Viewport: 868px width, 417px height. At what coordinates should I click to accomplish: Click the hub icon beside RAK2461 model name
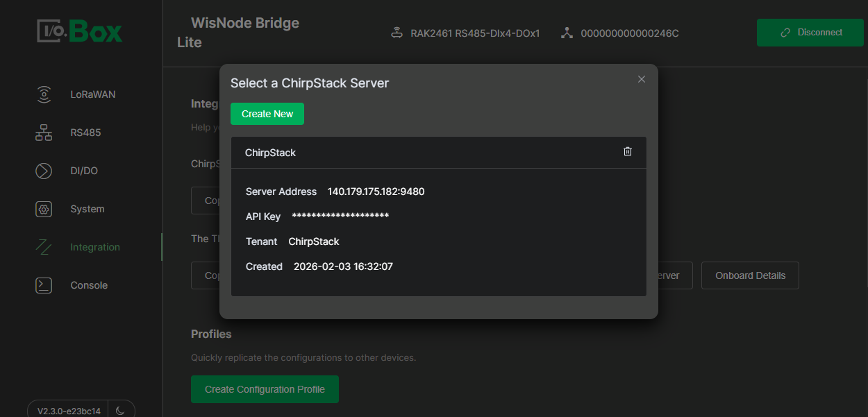click(397, 32)
